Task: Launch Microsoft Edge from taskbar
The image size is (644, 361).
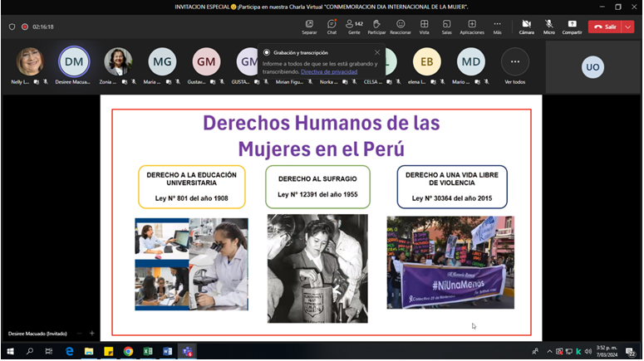Action: pos(70,352)
